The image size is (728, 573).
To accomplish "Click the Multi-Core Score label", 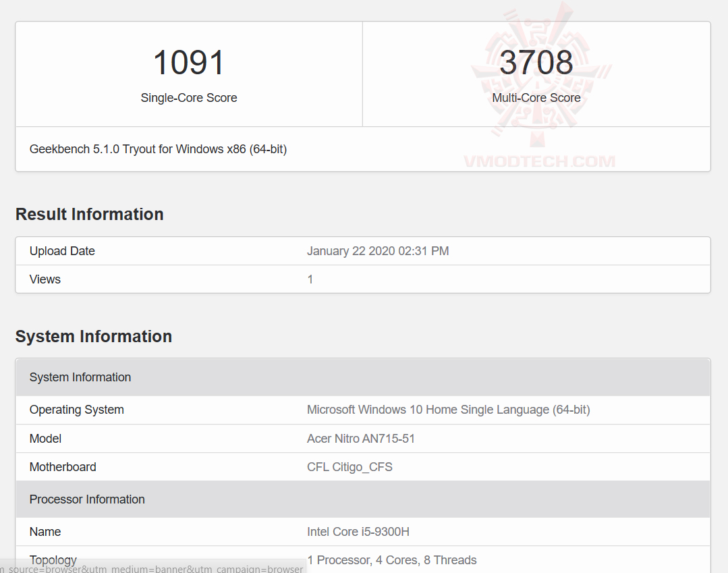I will click(536, 98).
